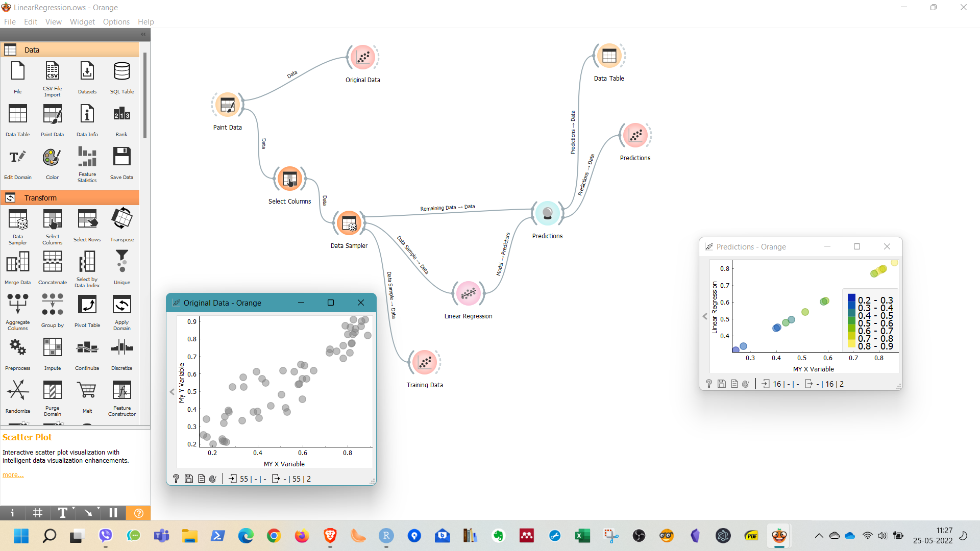Open the Help menu

point(146,22)
